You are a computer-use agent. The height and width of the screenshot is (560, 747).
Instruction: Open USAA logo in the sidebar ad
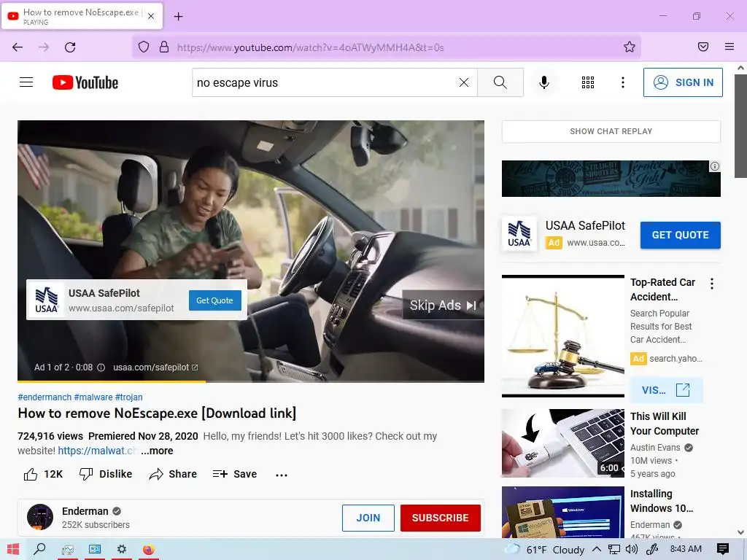[519, 233]
